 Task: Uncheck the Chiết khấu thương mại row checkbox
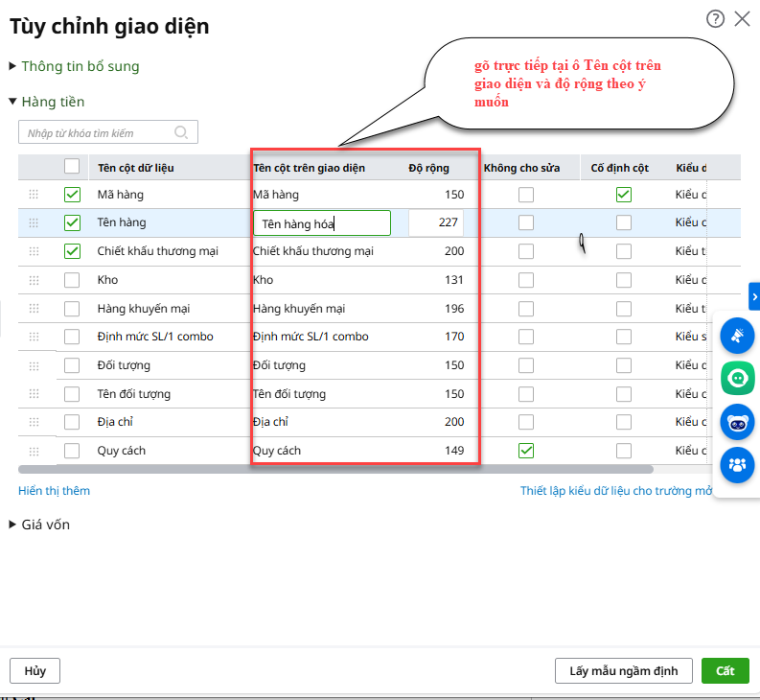pyautogui.click(x=72, y=251)
